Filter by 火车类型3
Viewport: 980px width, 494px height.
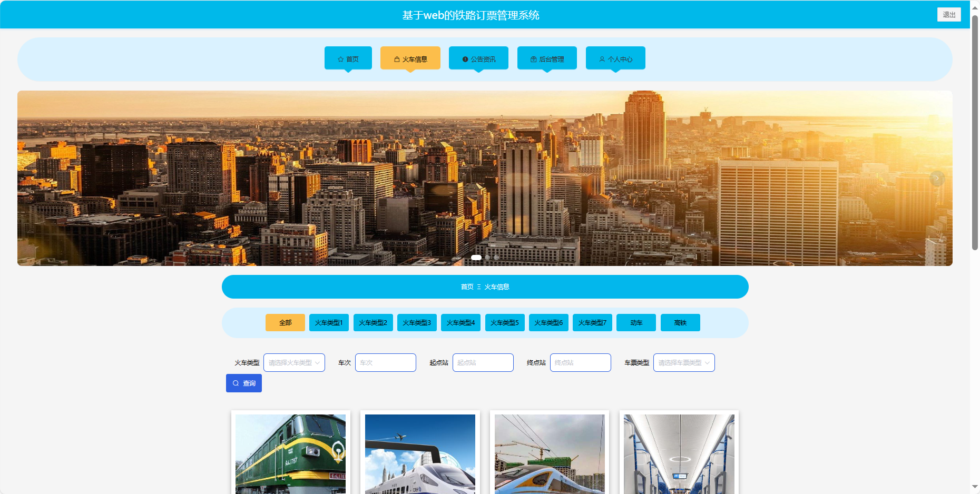[417, 323]
